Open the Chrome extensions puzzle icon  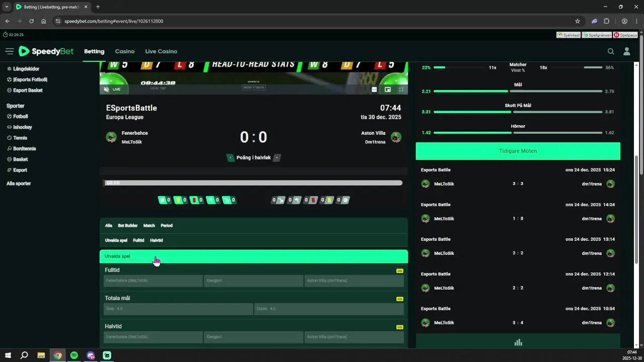606,21
